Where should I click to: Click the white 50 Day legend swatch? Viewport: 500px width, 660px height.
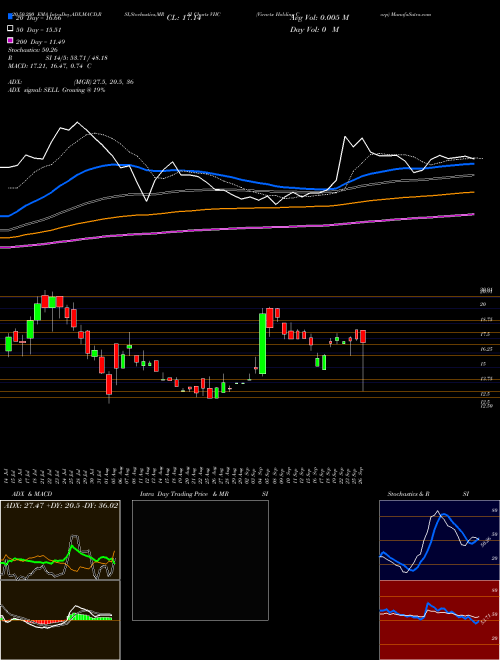[x=10, y=29]
